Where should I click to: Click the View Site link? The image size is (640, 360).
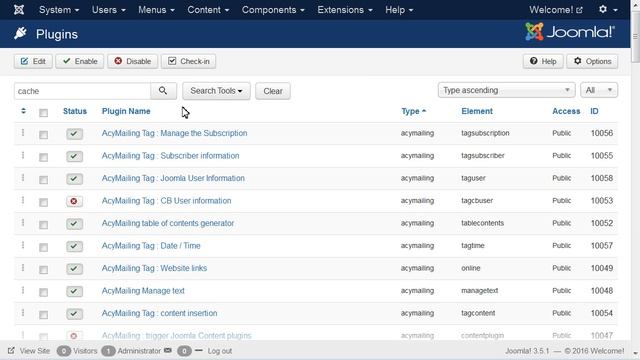[29, 351]
